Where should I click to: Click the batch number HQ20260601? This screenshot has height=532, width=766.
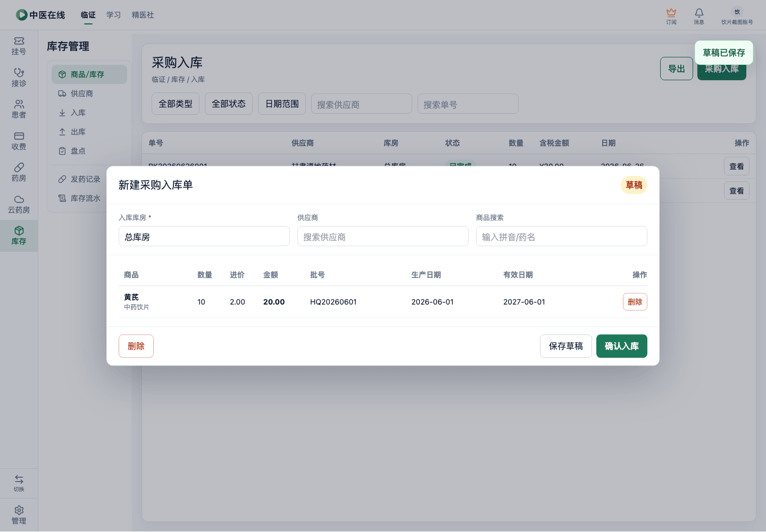click(x=334, y=302)
